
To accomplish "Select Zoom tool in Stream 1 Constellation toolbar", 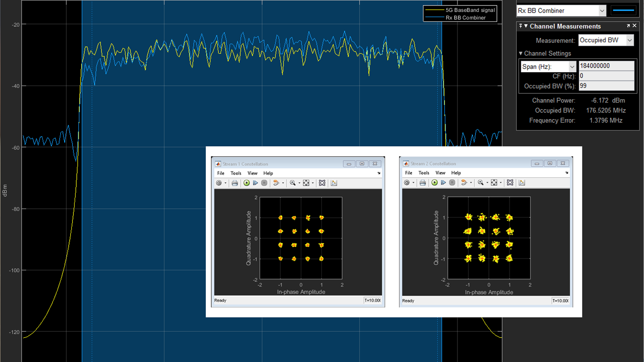I will (x=293, y=183).
